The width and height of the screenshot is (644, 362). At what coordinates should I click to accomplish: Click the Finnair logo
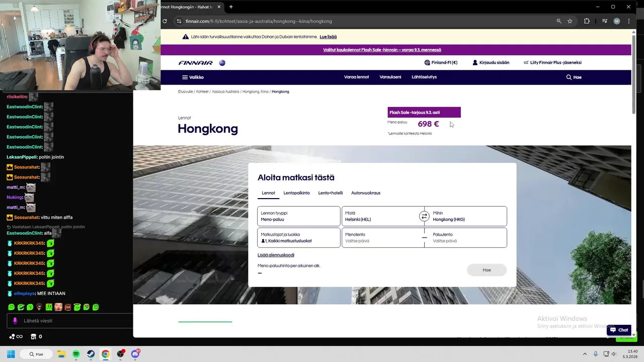click(x=195, y=63)
